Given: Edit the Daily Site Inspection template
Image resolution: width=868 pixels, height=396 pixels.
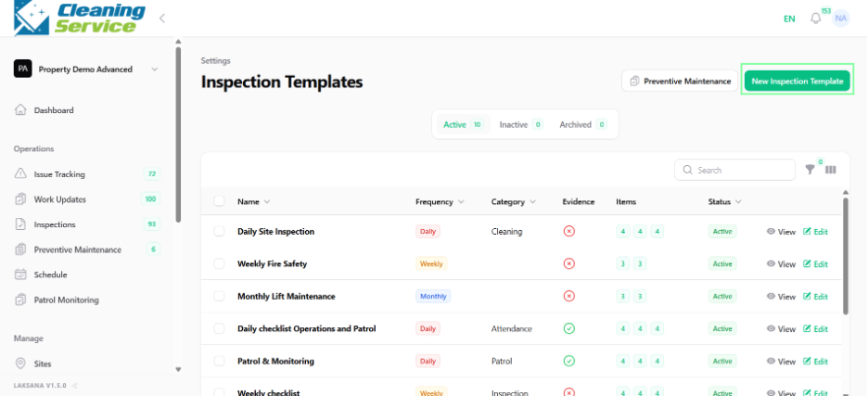Looking at the screenshot, I should click(815, 232).
